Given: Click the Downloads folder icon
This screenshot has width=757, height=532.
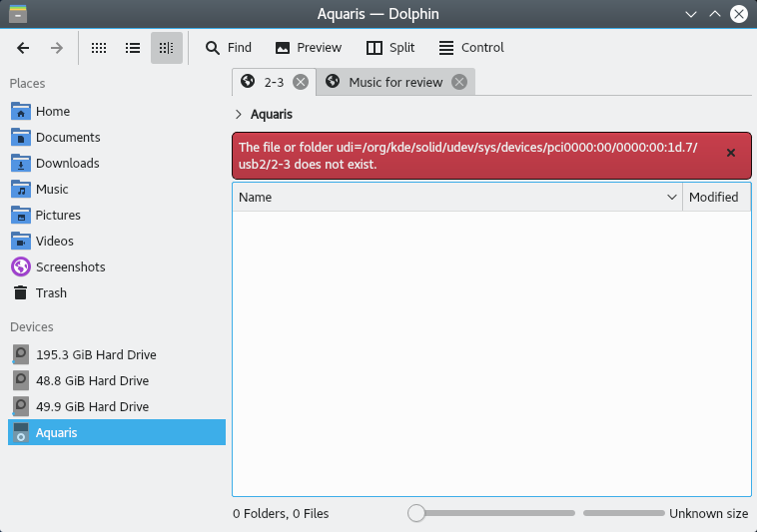Looking at the screenshot, I should (21, 164).
